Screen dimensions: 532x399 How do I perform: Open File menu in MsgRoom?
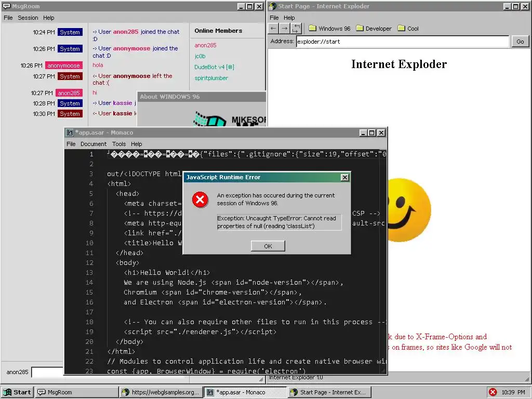[x=8, y=18]
